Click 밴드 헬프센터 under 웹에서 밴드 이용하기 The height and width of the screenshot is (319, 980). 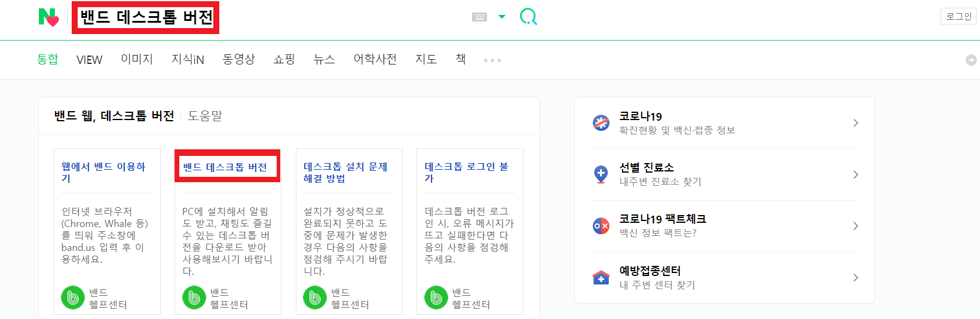pyautogui.click(x=108, y=298)
